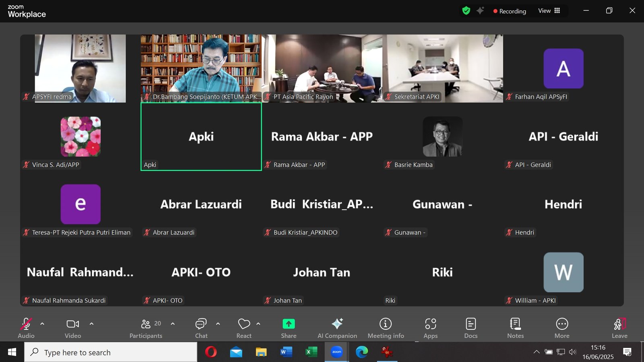Open Microsoft Edge from taskbar
Image resolution: width=644 pixels, height=362 pixels.
362,352
